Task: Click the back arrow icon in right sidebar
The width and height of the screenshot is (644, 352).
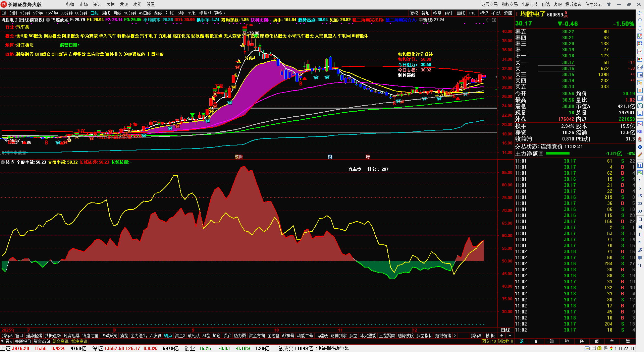Action: point(640,13)
